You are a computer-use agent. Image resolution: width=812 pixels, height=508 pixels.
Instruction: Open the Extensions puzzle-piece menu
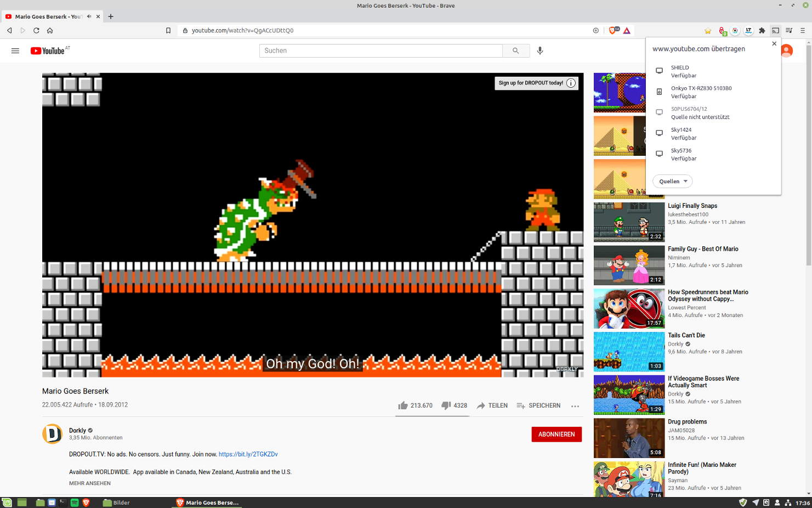pyautogui.click(x=762, y=31)
